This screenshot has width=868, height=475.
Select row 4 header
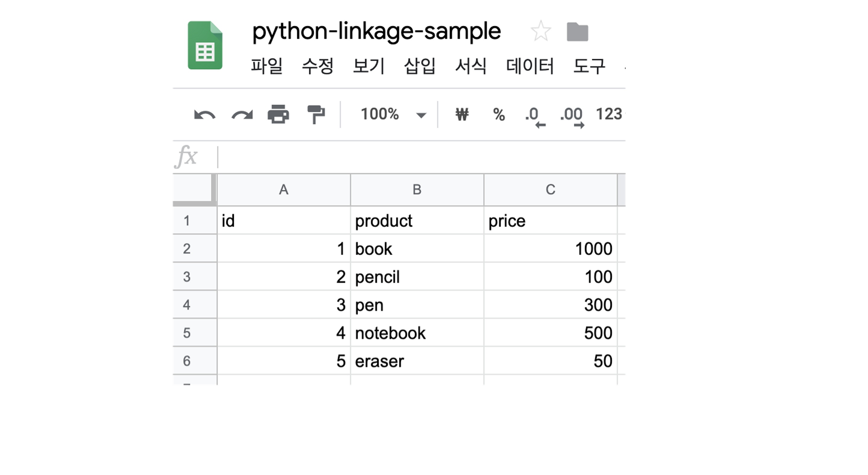195,304
